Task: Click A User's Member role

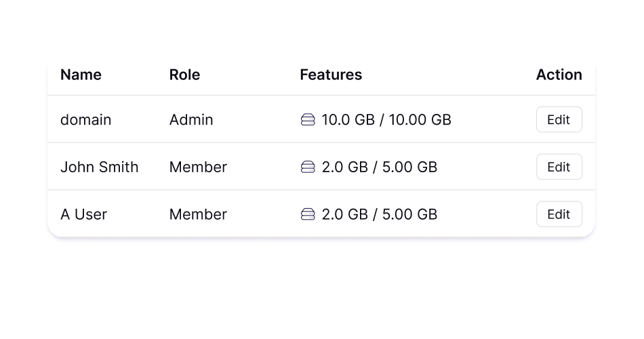Action: (198, 214)
